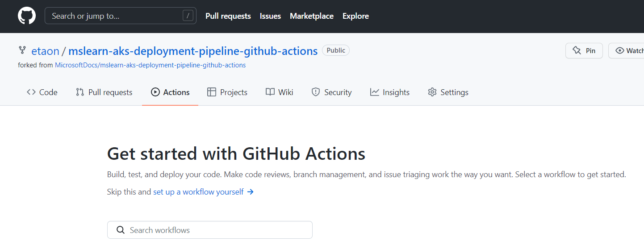This screenshot has height=245, width=644.
Task: Open Pull requests in top navigation
Action: click(228, 16)
